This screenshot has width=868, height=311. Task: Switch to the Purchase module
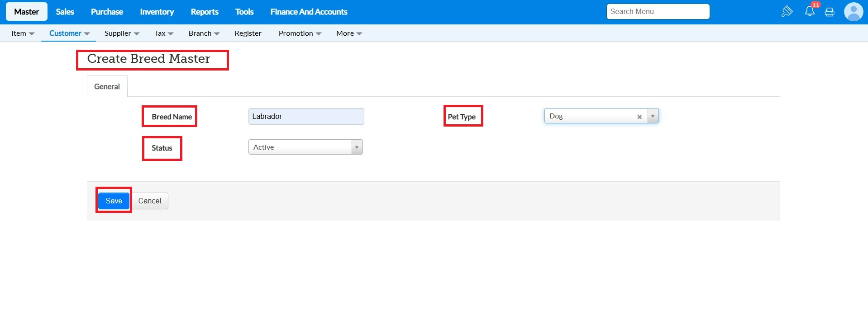[x=107, y=12]
